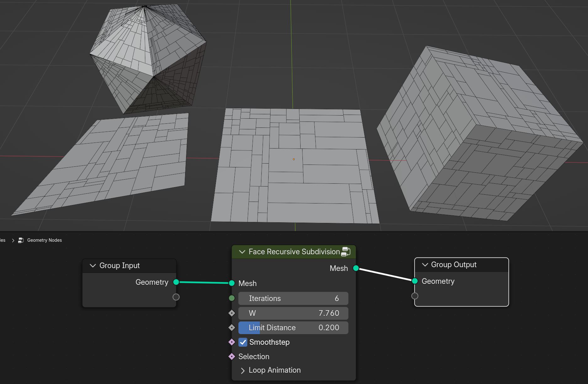Select the Face Recursive Subdivision node title
The width and height of the screenshot is (588, 384).
tap(294, 252)
